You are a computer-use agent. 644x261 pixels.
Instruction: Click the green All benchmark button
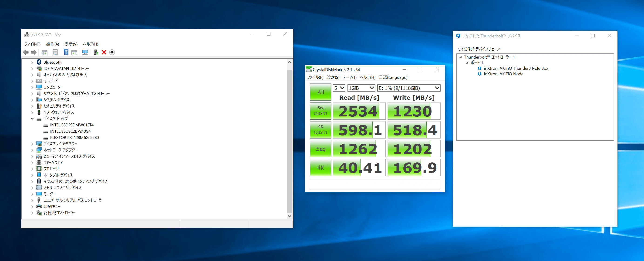[x=320, y=92]
